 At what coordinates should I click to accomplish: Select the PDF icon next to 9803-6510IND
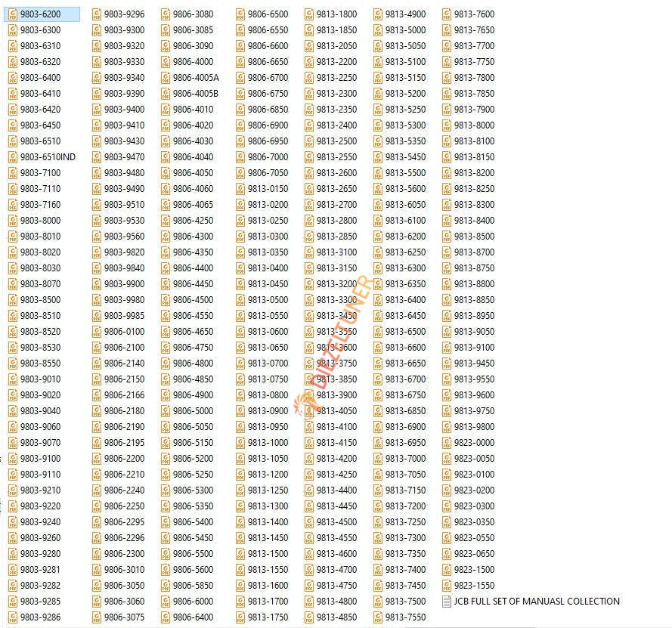[13, 157]
